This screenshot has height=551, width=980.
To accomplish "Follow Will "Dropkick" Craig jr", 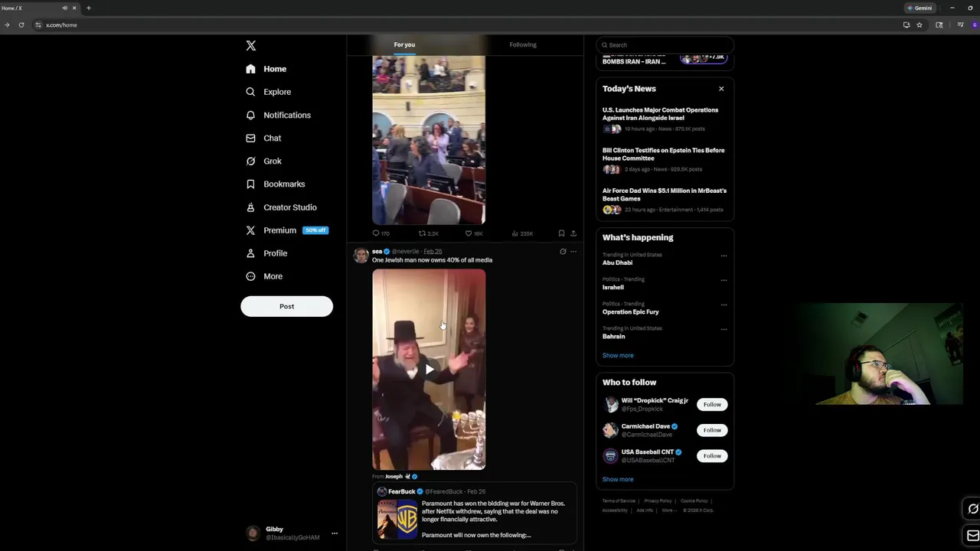I will tap(712, 405).
